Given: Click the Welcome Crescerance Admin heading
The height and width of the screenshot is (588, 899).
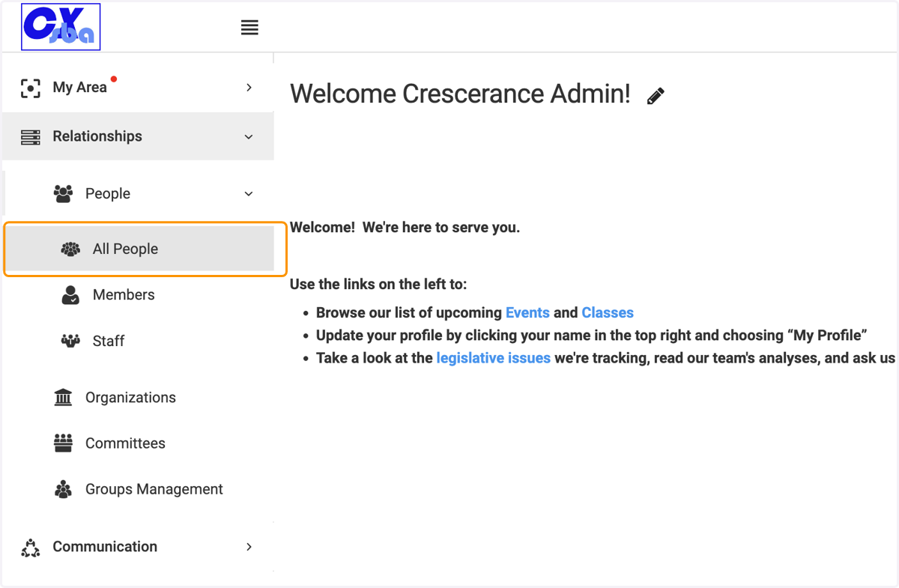Looking at the screenshot, I should pos(460,94).
